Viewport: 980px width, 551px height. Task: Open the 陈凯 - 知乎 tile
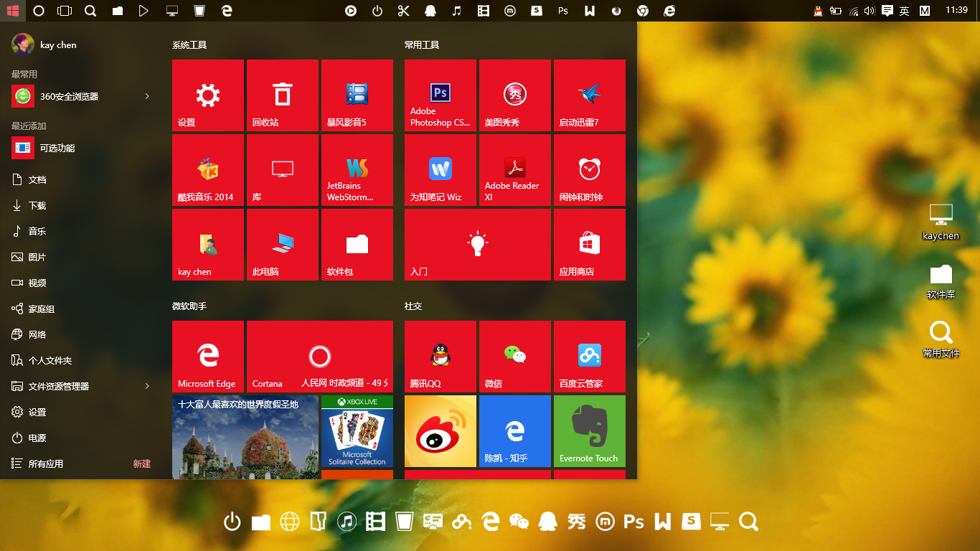tap(515, 431)
